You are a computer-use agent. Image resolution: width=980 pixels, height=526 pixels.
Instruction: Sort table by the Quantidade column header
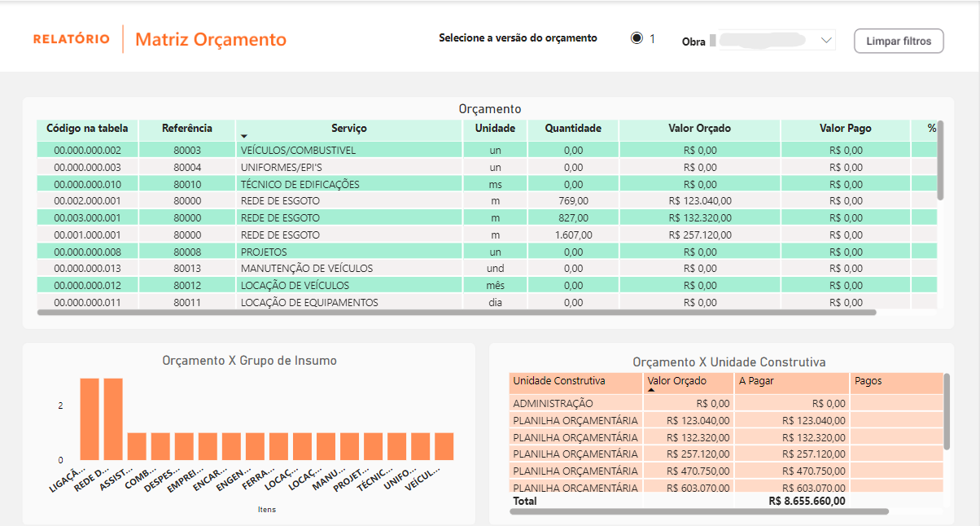click(x=572, y=128)
